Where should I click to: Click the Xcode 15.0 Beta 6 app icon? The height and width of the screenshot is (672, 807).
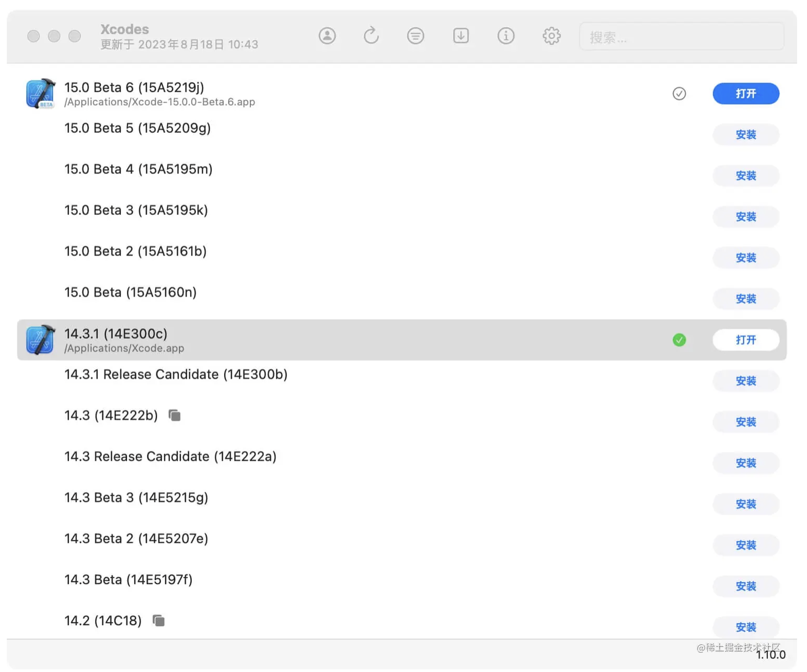40,94
